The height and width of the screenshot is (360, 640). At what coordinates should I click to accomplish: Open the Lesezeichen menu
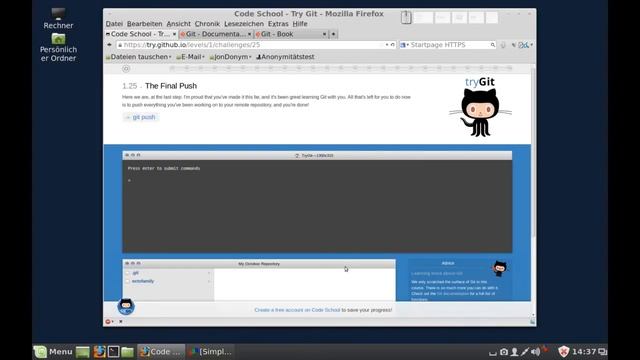(244, 24)
